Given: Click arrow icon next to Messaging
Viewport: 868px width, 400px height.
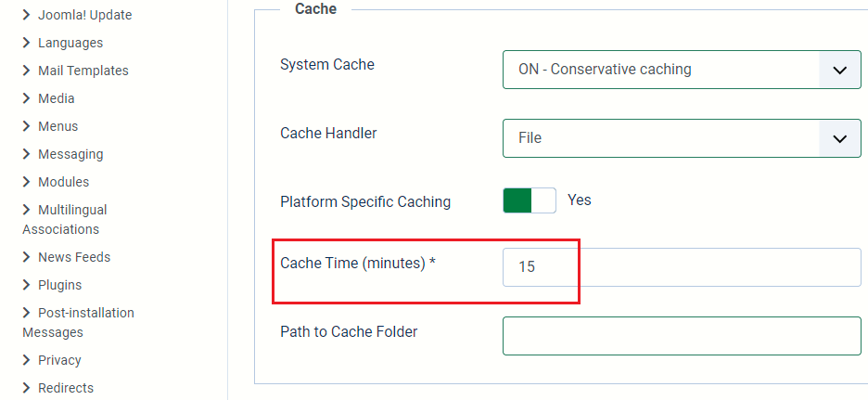Looking at the screenshot, I should pos(27,154).
